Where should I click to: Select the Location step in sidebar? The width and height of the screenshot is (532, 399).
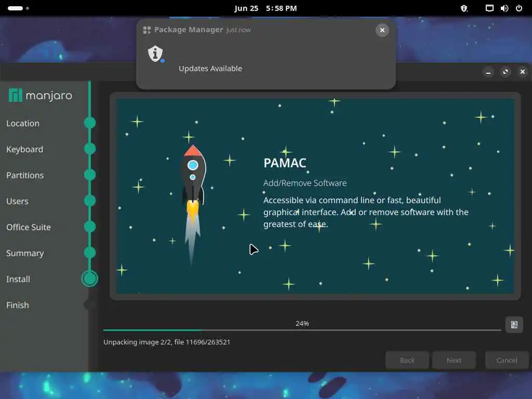[23, 124]
